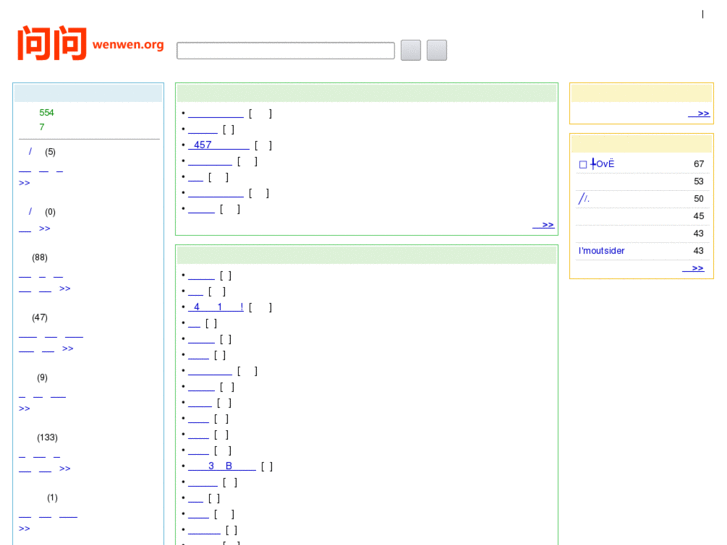Image resolution: width=727 pixels, height=545 pixels.
Task: Expand the >> link in the (88) category
Action: [65, 289]
